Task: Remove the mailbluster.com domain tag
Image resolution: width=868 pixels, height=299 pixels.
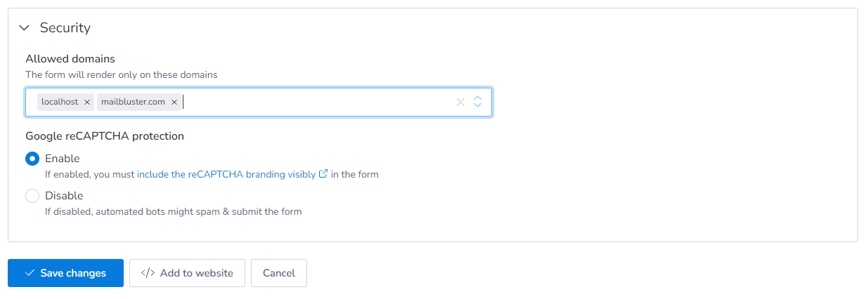Action: tap(174, 102)
